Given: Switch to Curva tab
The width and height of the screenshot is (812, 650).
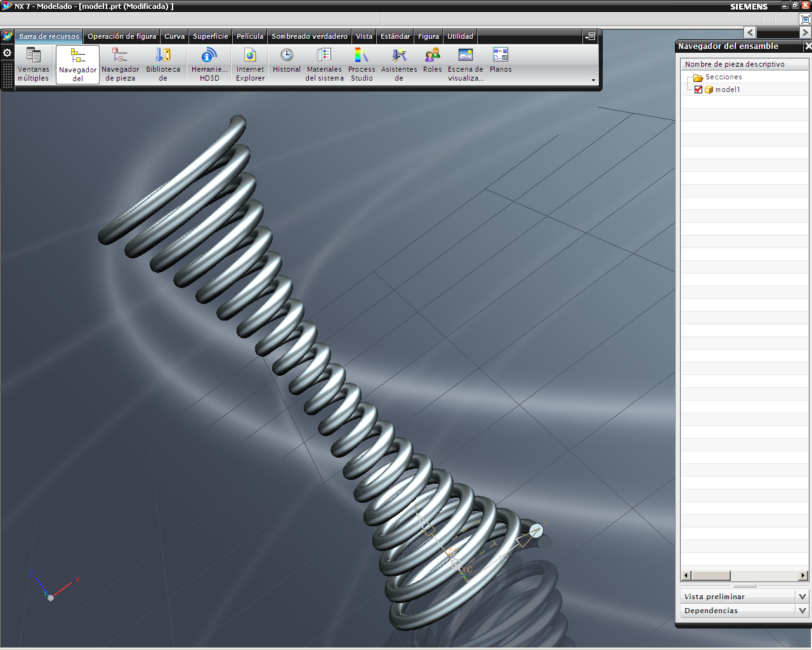Looking at the screenshot, I should pos(174,36).
